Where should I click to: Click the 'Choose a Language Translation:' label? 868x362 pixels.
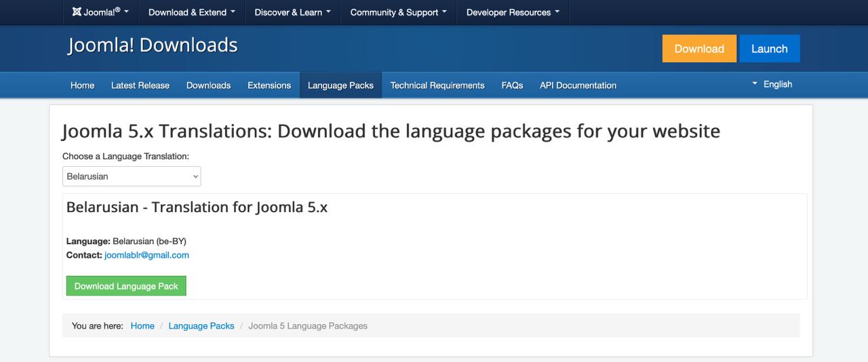tap(125, 156)
